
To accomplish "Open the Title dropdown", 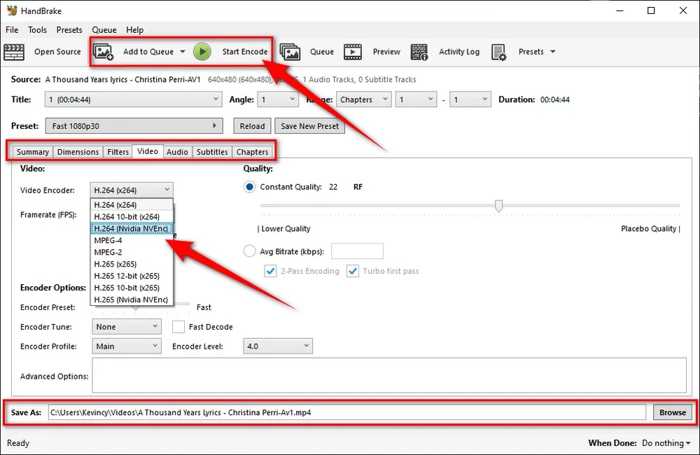I will point(133,99).
